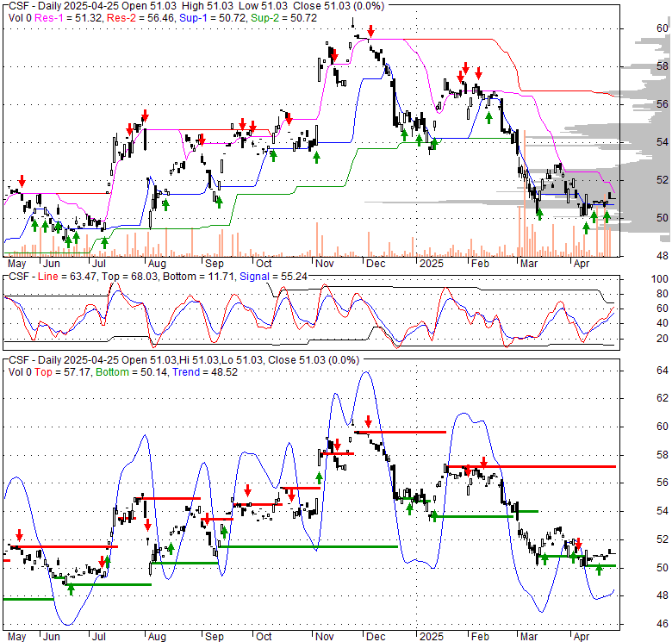Viewport: 672px width, 642px height.
Task: Click the May month label under the top chart
Action: [17, 264]
